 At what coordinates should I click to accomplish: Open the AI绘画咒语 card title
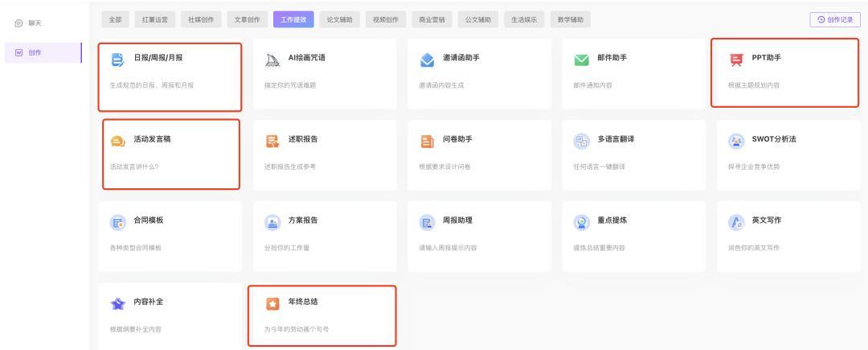(x=307, y=58)
